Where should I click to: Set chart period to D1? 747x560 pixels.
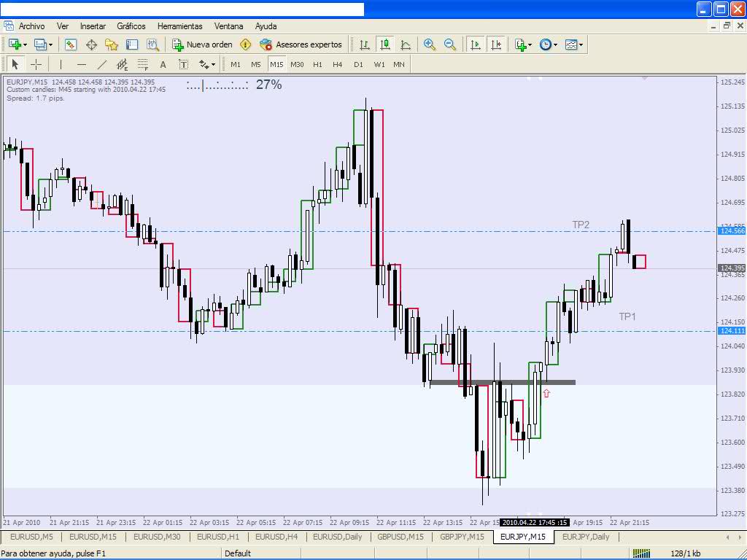[x=359, y=64]
